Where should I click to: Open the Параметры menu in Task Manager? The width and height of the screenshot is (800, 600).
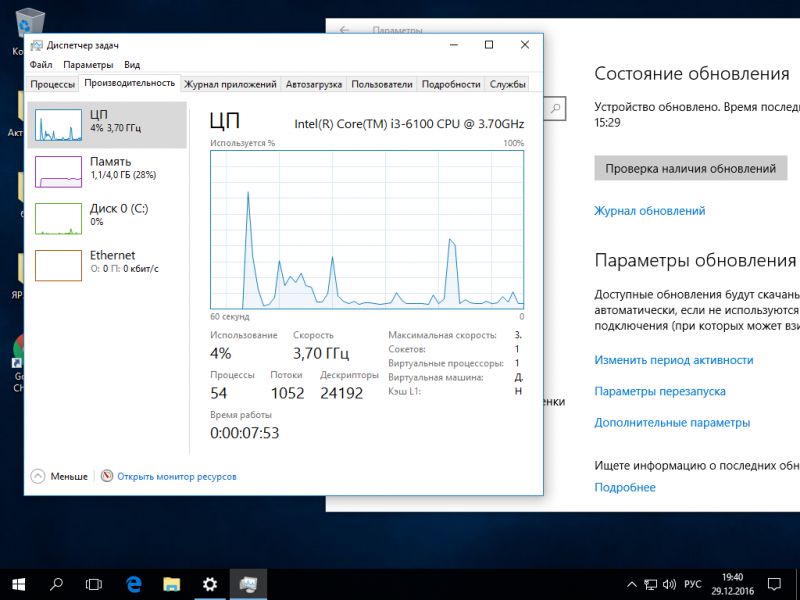point(88,65)
